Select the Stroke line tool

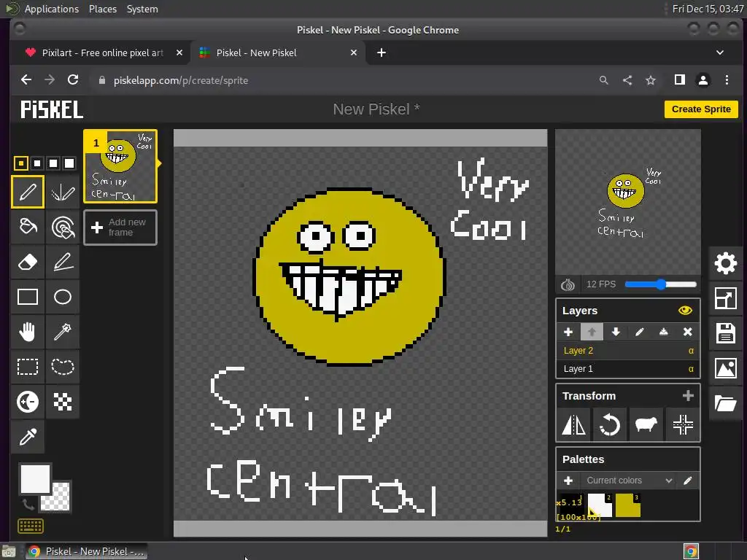[x=63, y=262]
